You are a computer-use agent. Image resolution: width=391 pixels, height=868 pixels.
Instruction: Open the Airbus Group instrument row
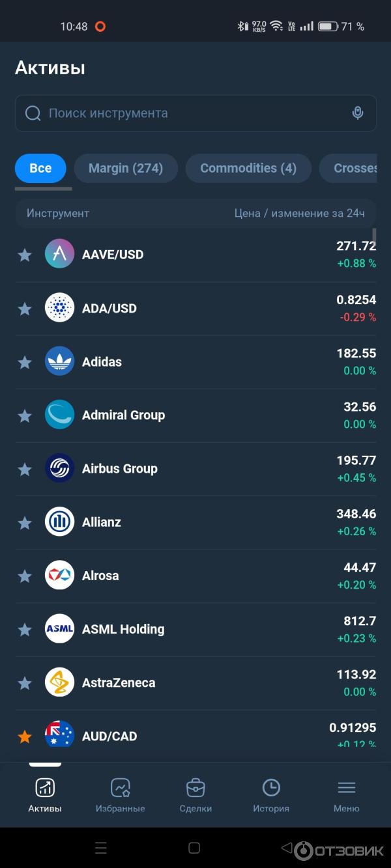(195, 469)
